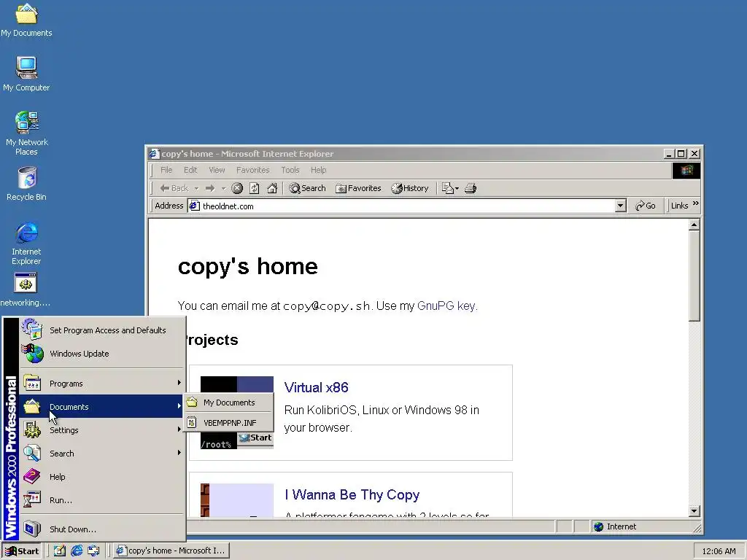Expand Documents submenu arrow in Start menu
The image size is (747, 560).
point(179,406)
